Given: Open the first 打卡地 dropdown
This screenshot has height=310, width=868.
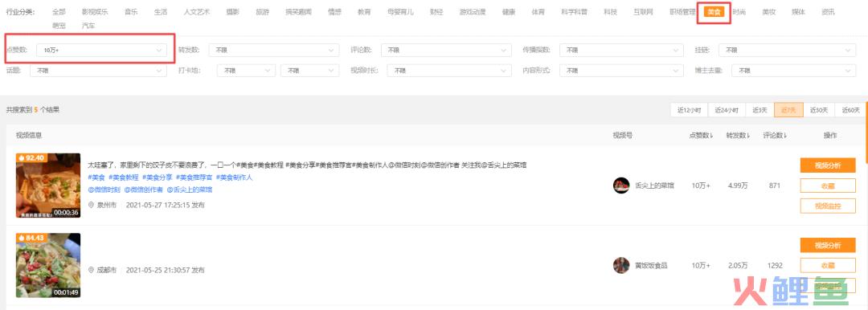Looking at the screenshot, I should [246, 71].
